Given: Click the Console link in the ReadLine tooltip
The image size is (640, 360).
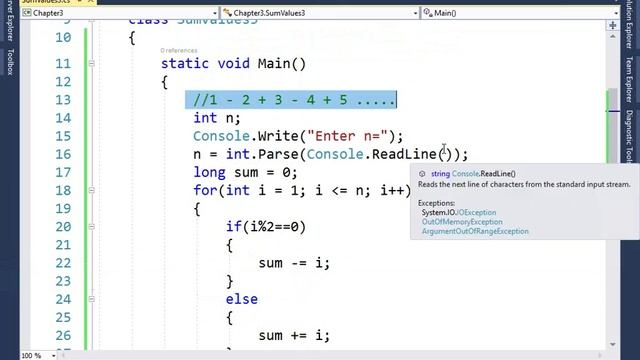Looking at the screenshot, I should [x=465, y=174].
